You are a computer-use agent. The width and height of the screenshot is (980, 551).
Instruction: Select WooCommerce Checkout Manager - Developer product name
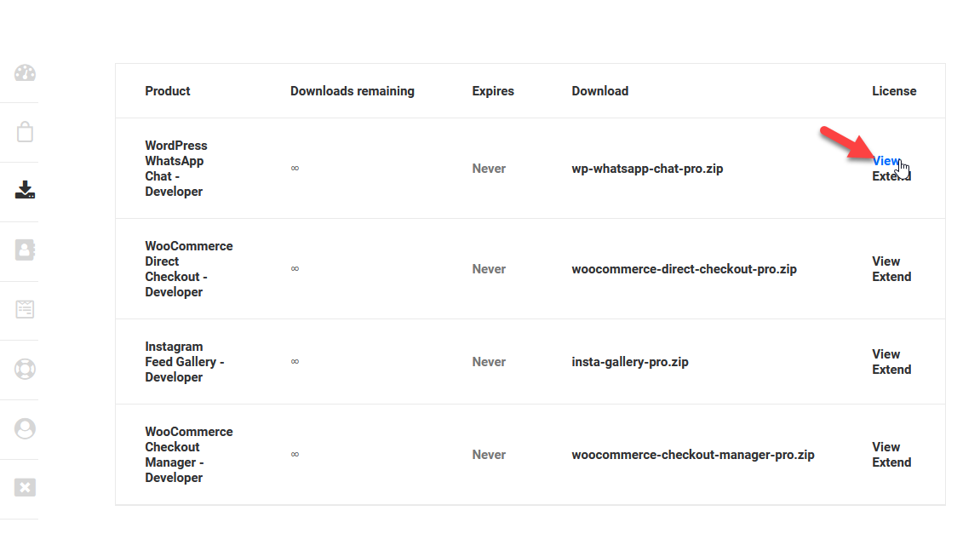tap(189, 455)
